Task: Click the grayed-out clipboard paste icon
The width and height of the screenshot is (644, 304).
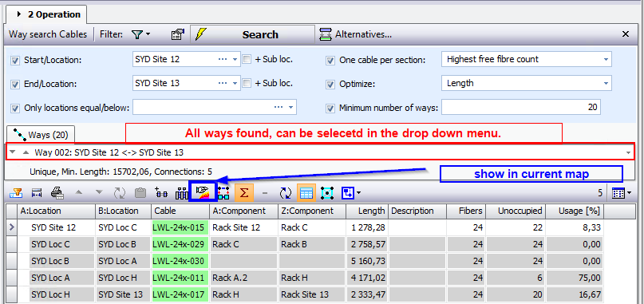Action: (x=140, y=192)
